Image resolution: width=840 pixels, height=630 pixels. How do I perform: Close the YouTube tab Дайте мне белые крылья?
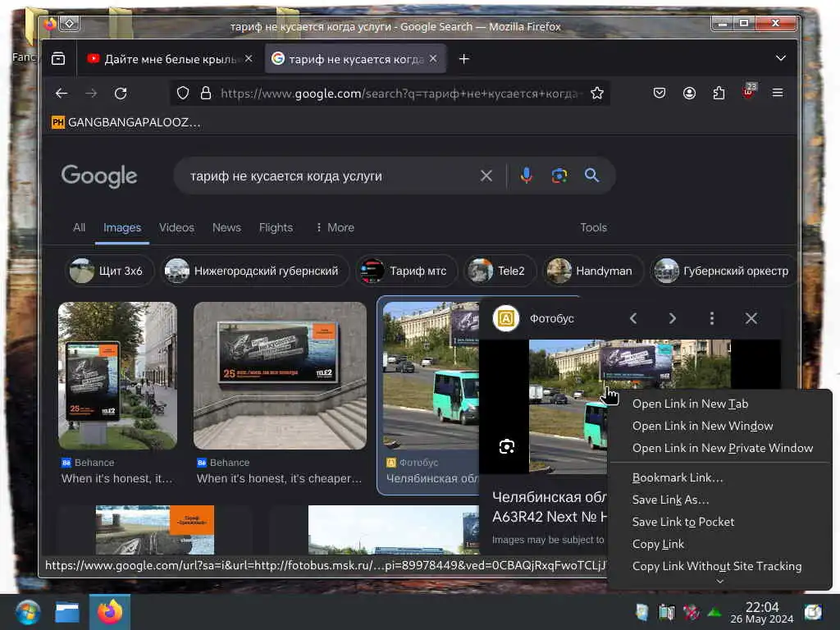point(249,58)
